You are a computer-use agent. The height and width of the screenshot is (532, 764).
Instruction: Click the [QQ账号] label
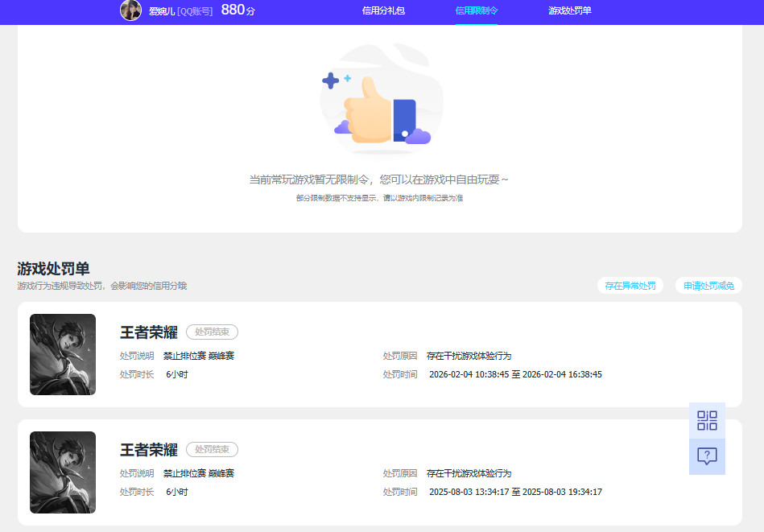click(195, 11)
